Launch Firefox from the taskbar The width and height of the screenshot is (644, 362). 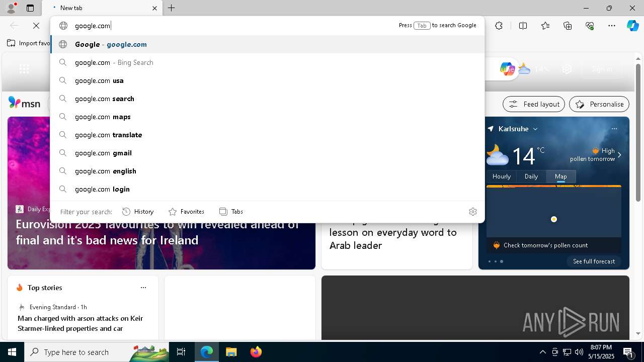pyautogui.click(x=256, y=352)
